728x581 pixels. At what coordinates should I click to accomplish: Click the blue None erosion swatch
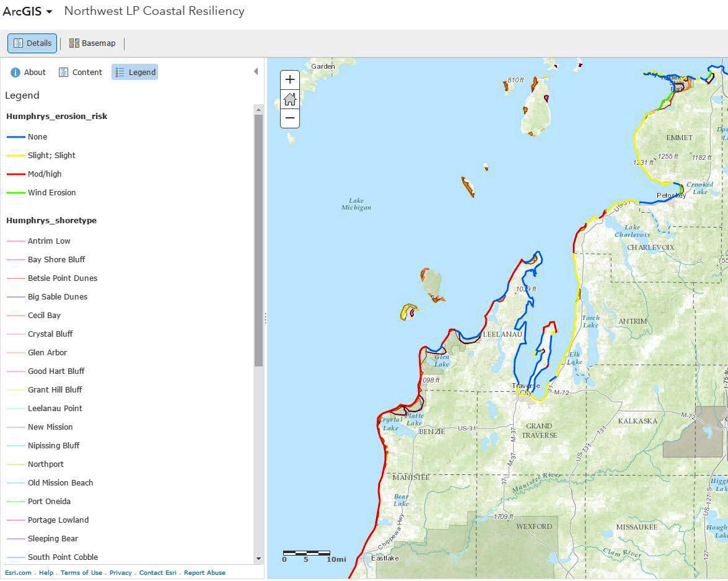tap(15, 137)
